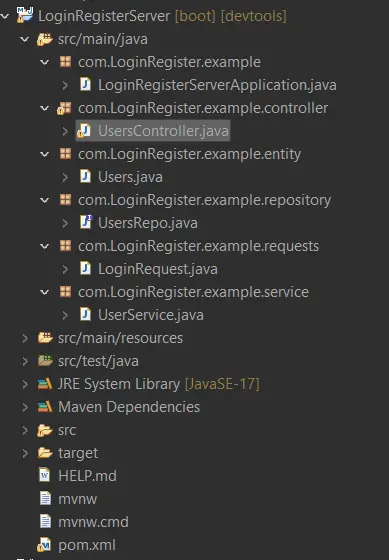Click the requests package icon
Viewport: 389px width, 560px height.
pyautogui.click(x=65, y=246)
